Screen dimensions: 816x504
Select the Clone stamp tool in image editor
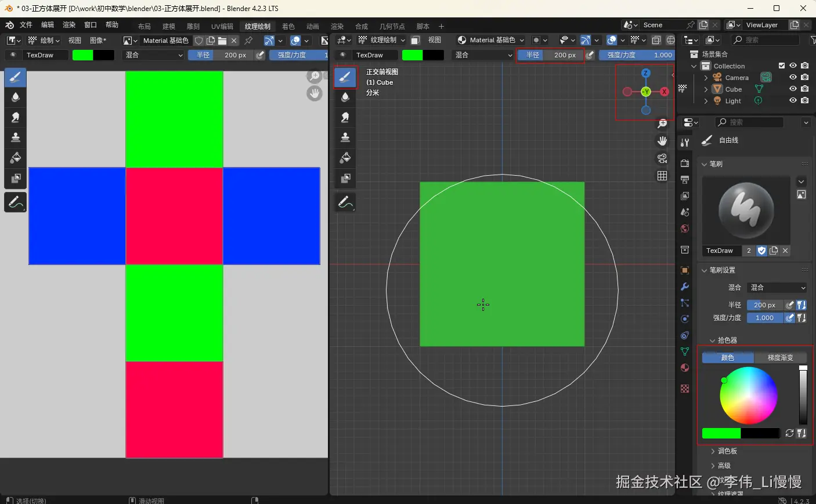[16, 137]
